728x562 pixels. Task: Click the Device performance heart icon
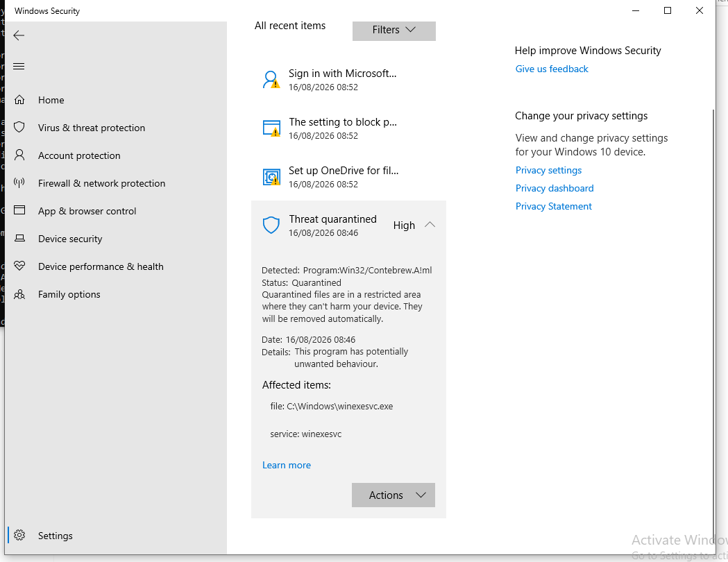(x=19, y=266)
